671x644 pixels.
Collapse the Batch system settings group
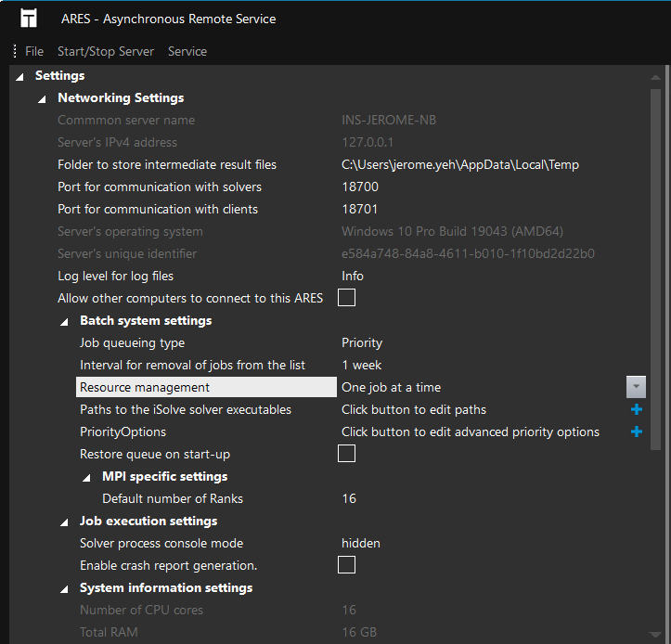(x=64, y=321)
